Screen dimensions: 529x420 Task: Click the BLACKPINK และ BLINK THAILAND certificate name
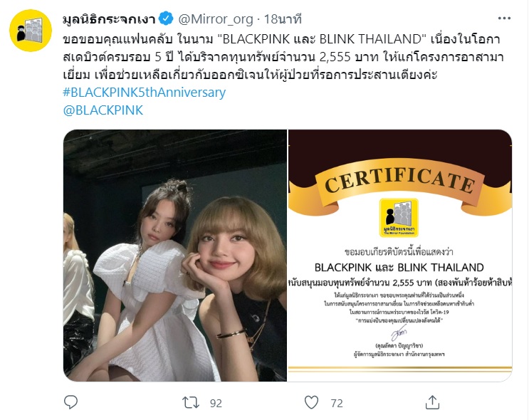[399, 268]
